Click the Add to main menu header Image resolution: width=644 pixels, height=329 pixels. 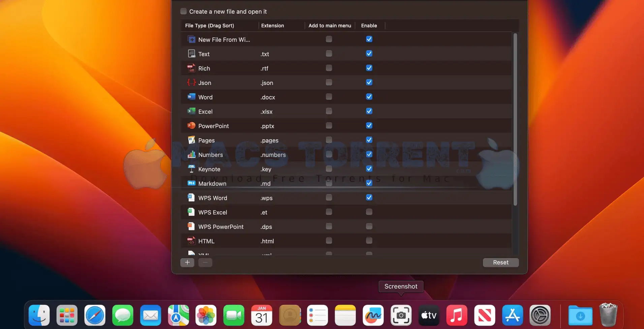pos(330,26)
